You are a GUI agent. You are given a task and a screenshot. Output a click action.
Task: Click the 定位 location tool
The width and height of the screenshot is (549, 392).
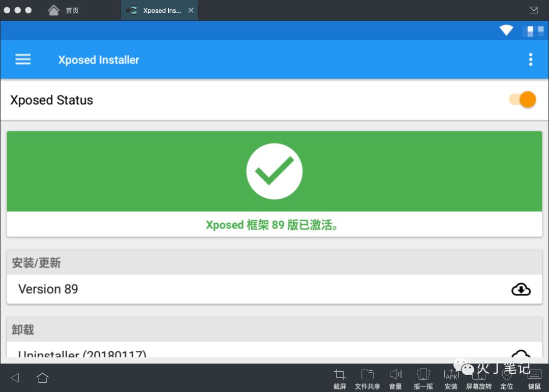pyautogui.click(x=507, y=379)
